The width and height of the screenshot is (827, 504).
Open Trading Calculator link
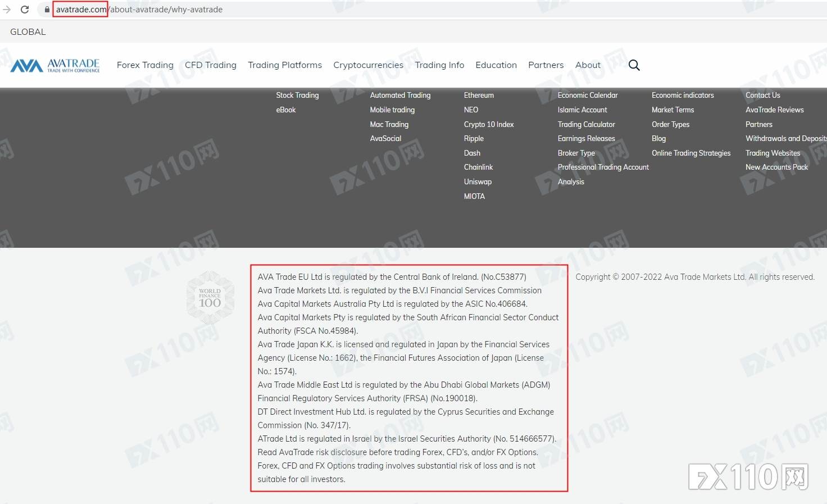(x=587, y=125)
